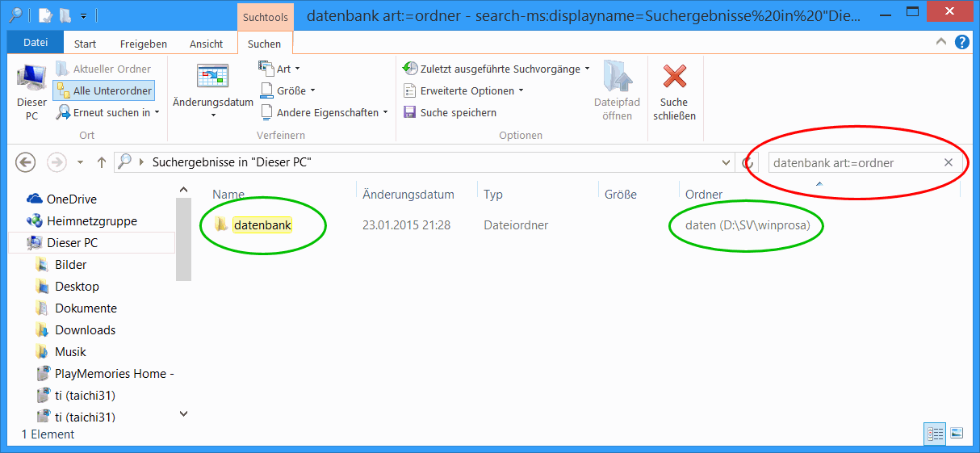Image resolution: width=980 pixels, height=453 pixels.
Task: Open the Größe filter dropdown
Action: (288, 90)
